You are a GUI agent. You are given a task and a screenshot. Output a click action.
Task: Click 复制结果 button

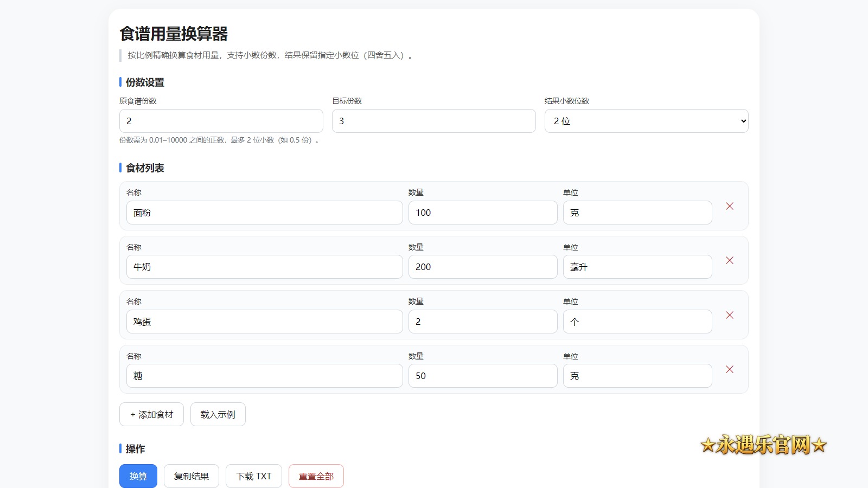192,476
